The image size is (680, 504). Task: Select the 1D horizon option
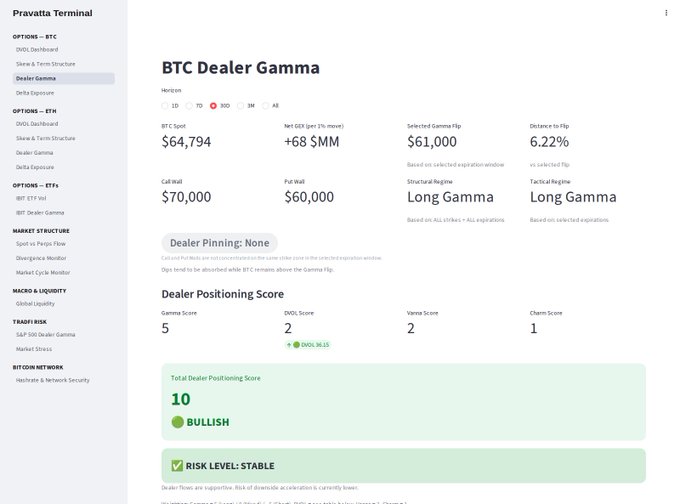point(170,105)
